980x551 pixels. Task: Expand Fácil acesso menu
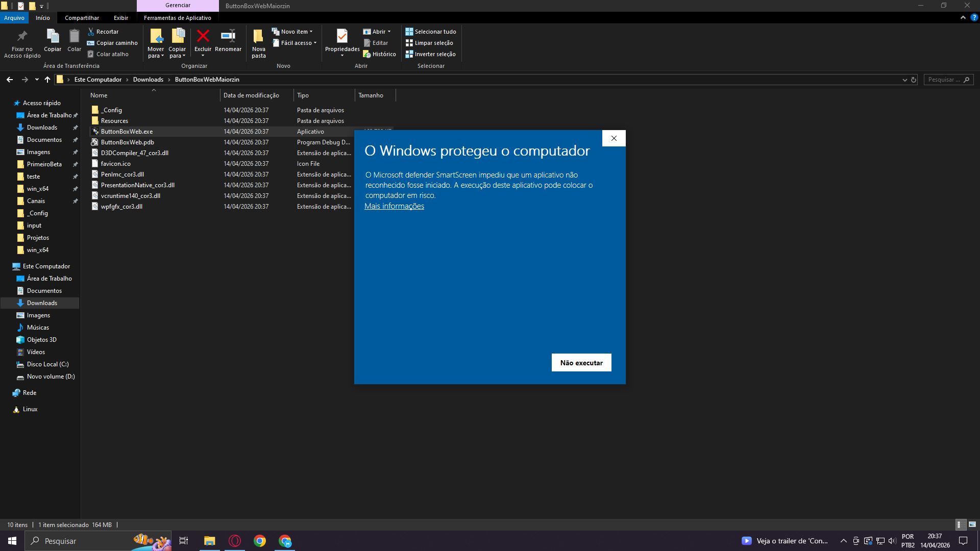[x=295, y=43]
